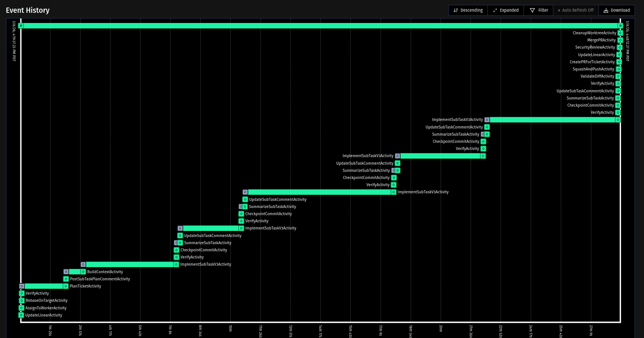
Task: Click the long top workflow duration bar
Action: [320, 26]
